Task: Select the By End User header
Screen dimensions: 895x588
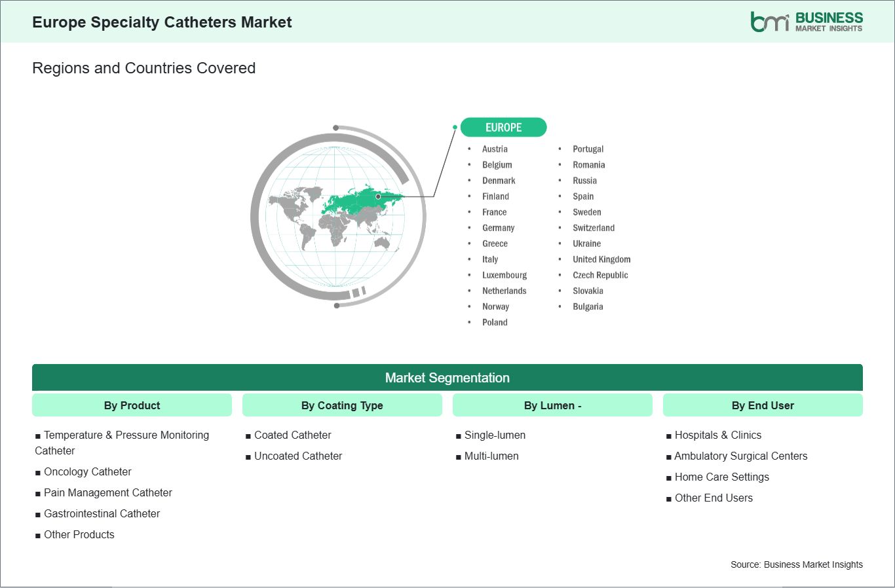Action: pos(763,405)
